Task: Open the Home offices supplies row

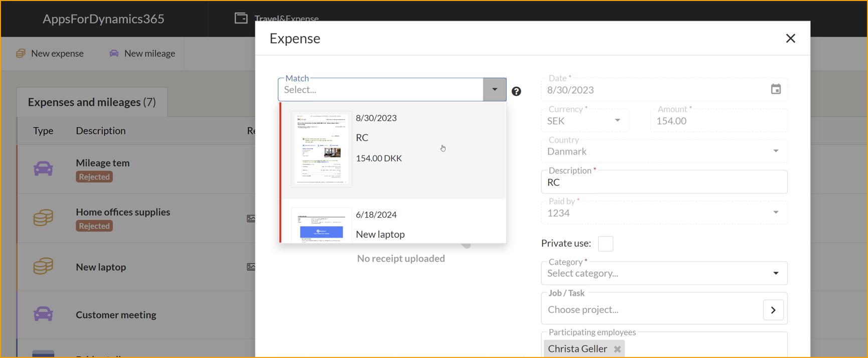Action: 136,219
